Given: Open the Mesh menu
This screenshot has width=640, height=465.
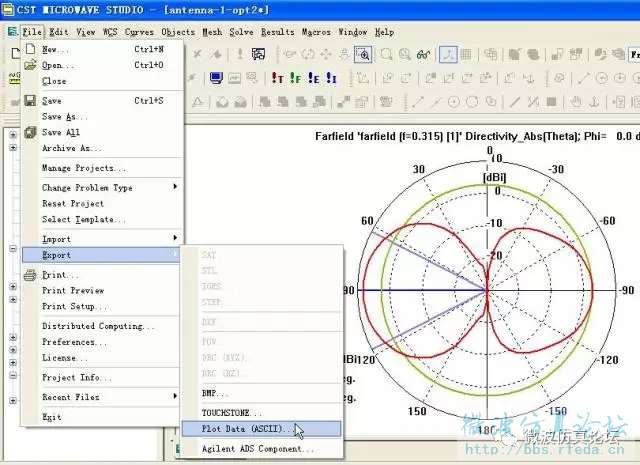Looking at the screenshot, I should (x=212, y=32).
